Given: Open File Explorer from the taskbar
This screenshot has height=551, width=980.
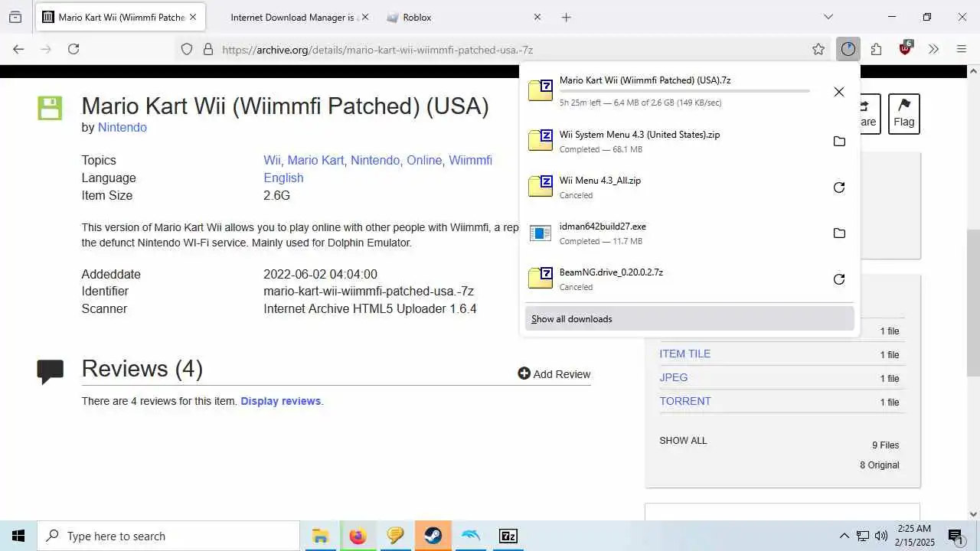Looking at the screenshot, I should point(320,536).
